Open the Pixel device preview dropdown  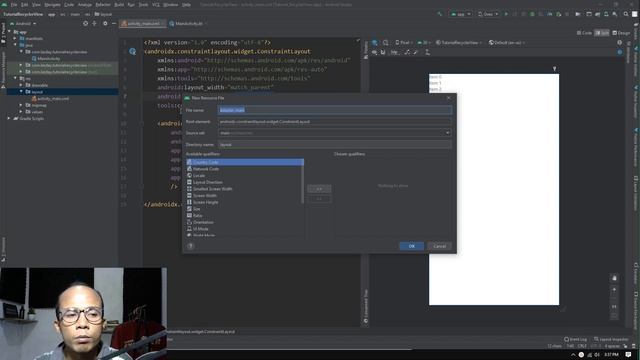pos(403,42)
